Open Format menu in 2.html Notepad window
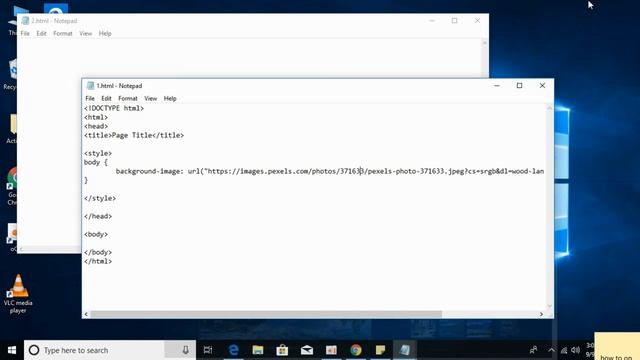The image size is (640, 360). point(62,33)
